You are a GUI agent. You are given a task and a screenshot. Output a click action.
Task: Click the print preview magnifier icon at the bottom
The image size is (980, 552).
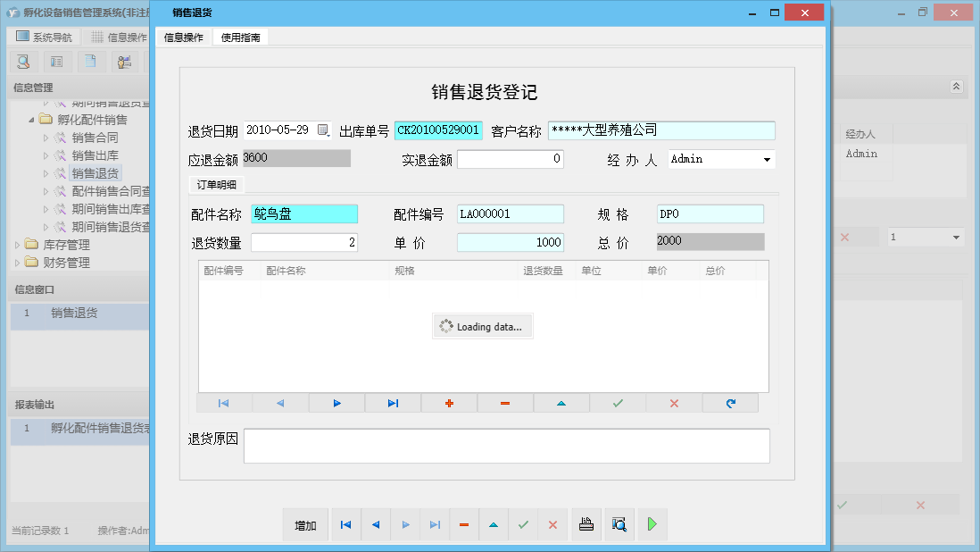[x=619, y=524]
